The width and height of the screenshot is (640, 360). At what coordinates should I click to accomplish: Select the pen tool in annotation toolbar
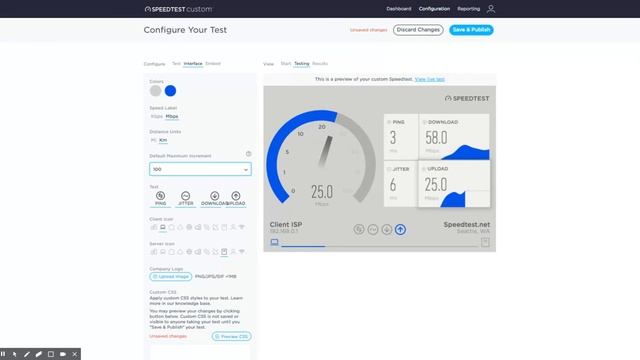click(x=27, y=354)
